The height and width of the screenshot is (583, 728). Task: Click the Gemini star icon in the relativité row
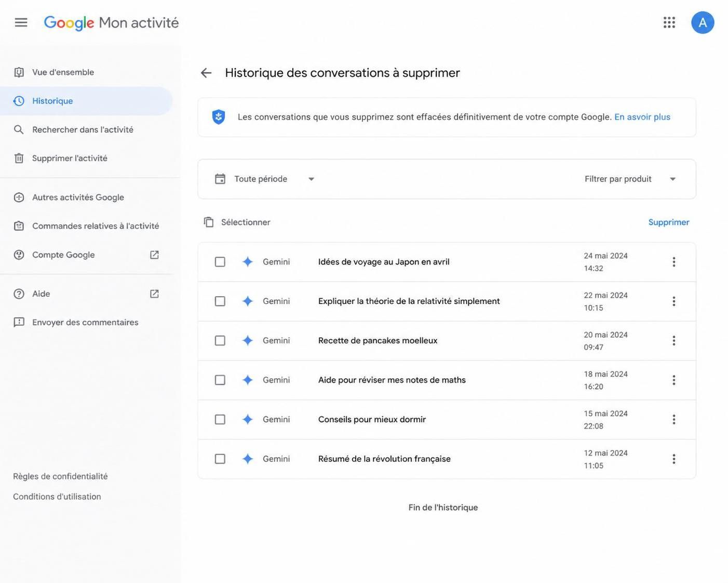point(248,301)
